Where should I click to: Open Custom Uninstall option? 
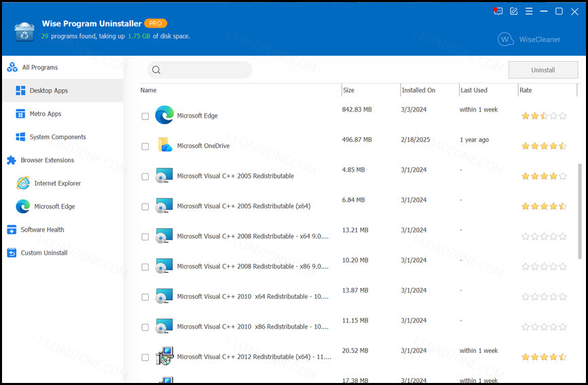pos(63,253)
